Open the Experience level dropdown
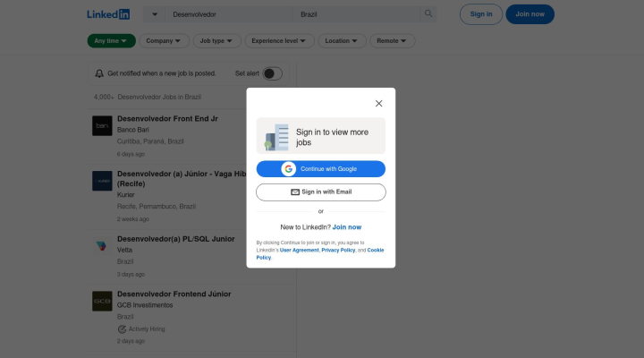644x358 pixels. [x=279, y=40]
